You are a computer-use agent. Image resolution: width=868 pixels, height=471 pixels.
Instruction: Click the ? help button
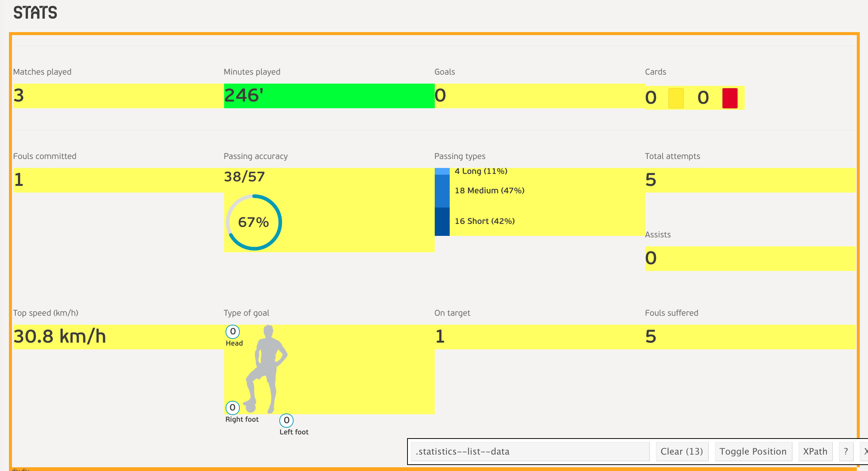[x=846, y=452]
